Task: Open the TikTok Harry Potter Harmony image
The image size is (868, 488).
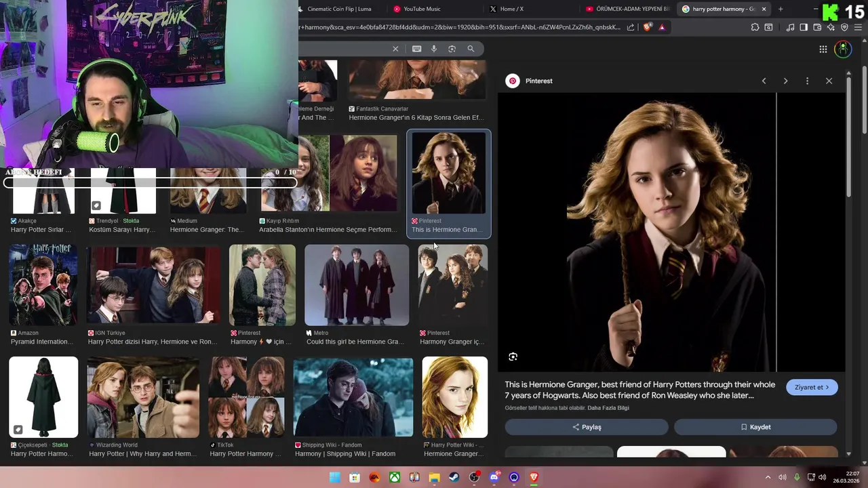Action: [247, 397]
